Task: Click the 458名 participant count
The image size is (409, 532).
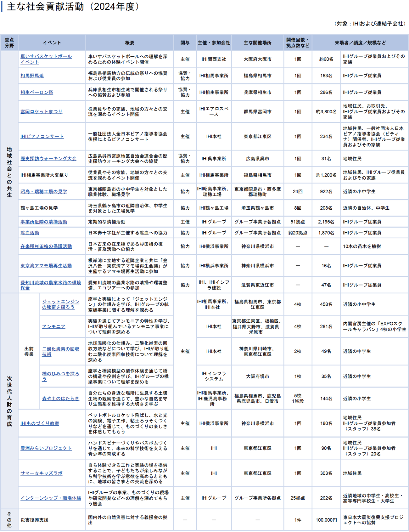Action: [326, 304]
